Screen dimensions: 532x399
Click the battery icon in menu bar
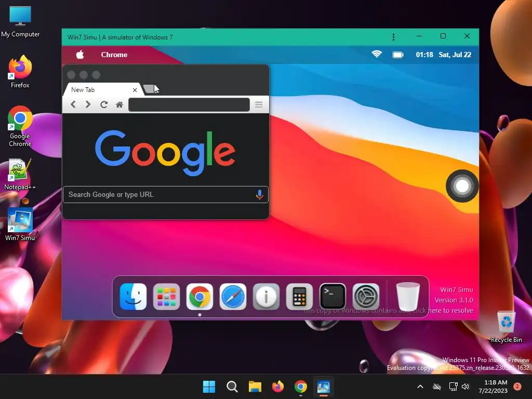[x=398, y=55]
